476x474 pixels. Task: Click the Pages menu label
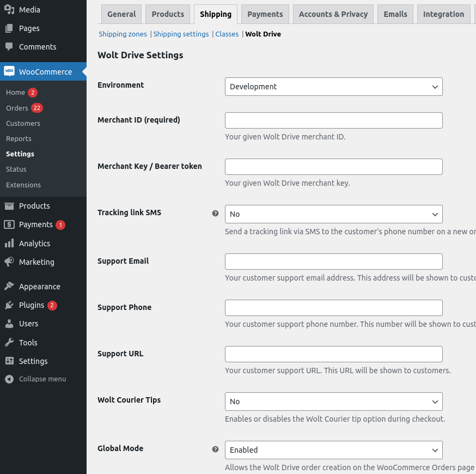tap(29, 28)
